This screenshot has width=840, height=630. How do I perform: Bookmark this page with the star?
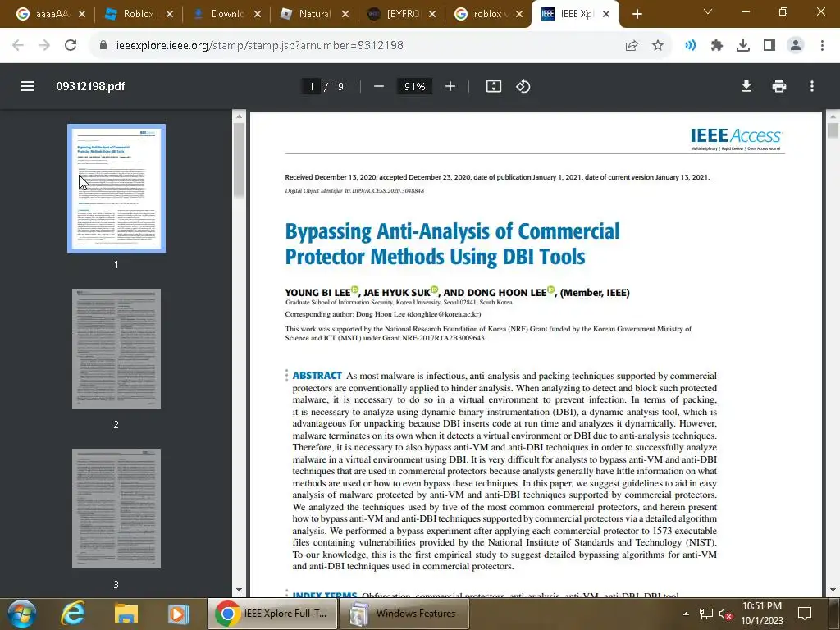tap(658, 46)
